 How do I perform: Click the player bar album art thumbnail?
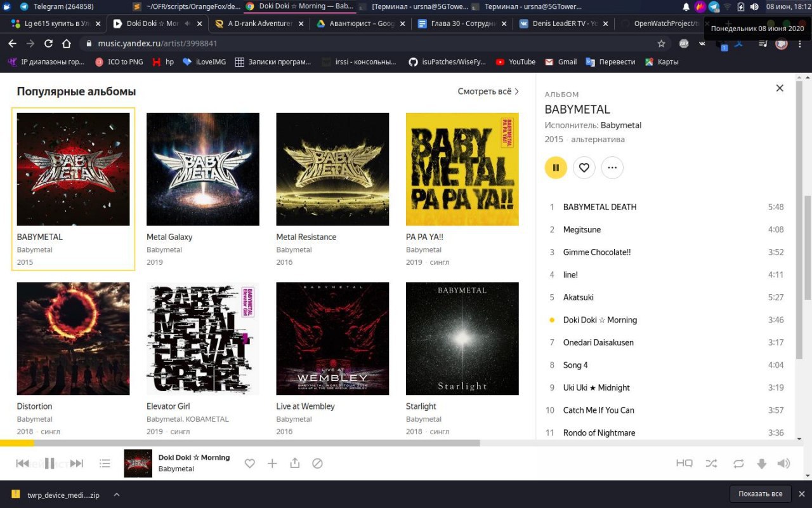click(138, 464)
